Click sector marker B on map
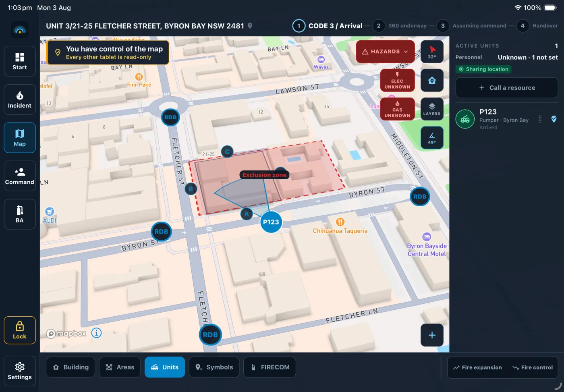564x392 pixels. [x=191, y=189]
